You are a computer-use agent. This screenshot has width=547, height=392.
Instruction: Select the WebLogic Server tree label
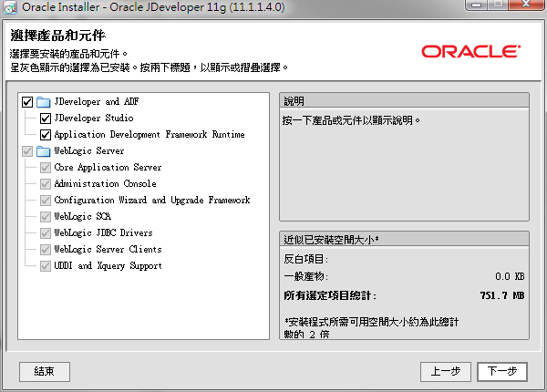point(89,151)
